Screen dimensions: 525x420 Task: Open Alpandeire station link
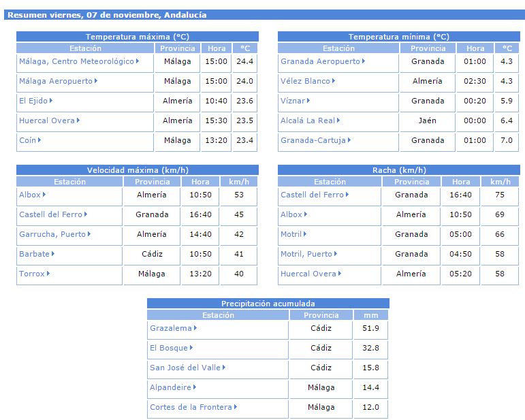(173, 387)
